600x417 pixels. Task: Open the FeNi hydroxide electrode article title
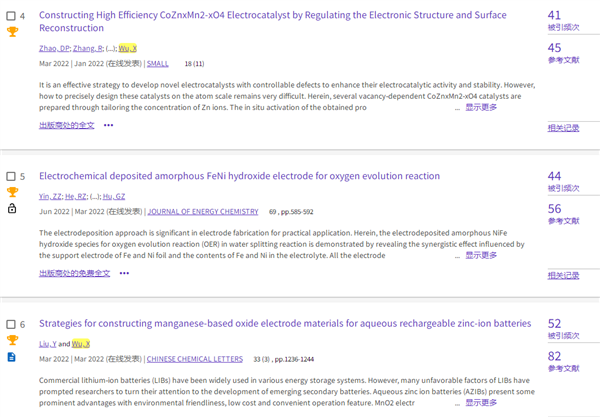239,176
